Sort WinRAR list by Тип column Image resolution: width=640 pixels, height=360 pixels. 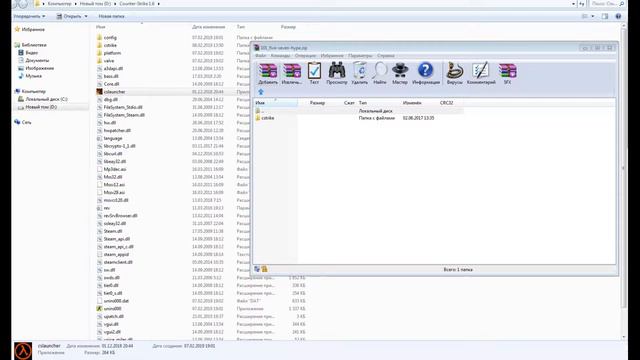pos(362,103)
